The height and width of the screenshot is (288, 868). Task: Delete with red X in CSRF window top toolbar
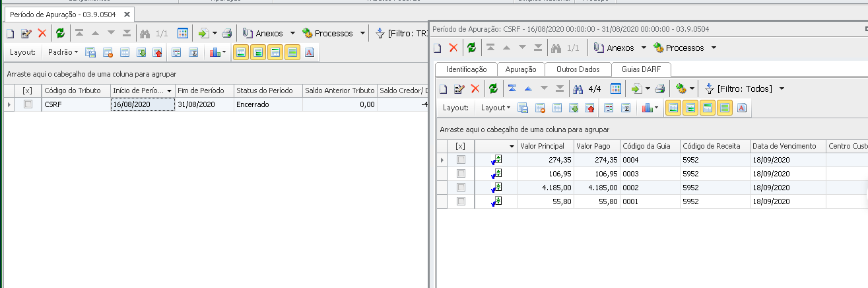(x=453, y=48)
